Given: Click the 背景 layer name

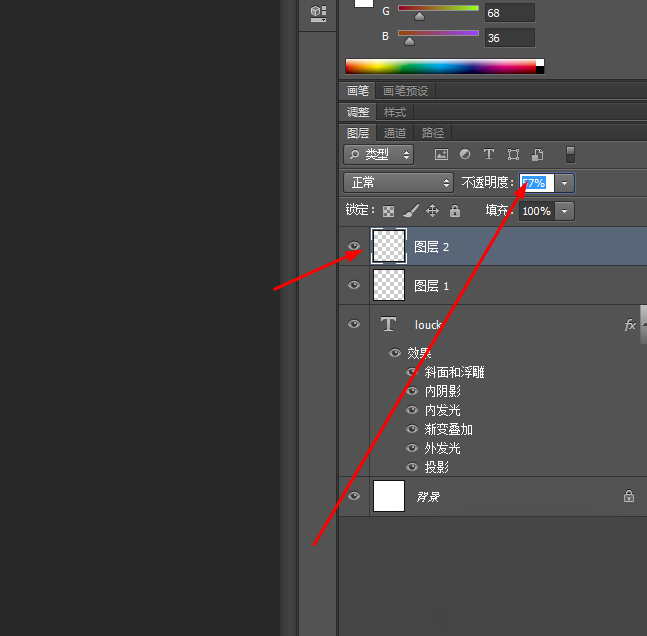Looking at the screenshot, I should pyautogui.click(x=428, y=497).
